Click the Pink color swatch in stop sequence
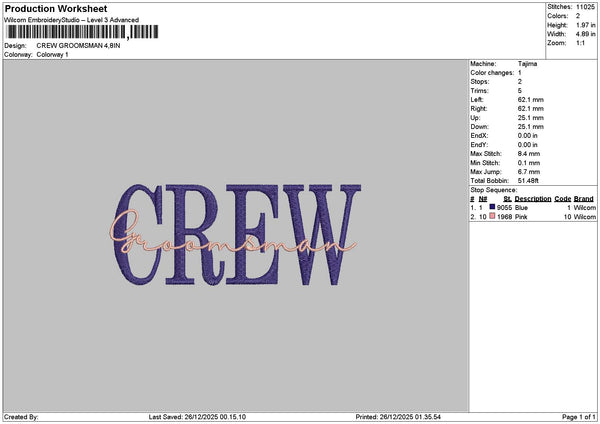The image size is (600, 424). click(492, 216)
